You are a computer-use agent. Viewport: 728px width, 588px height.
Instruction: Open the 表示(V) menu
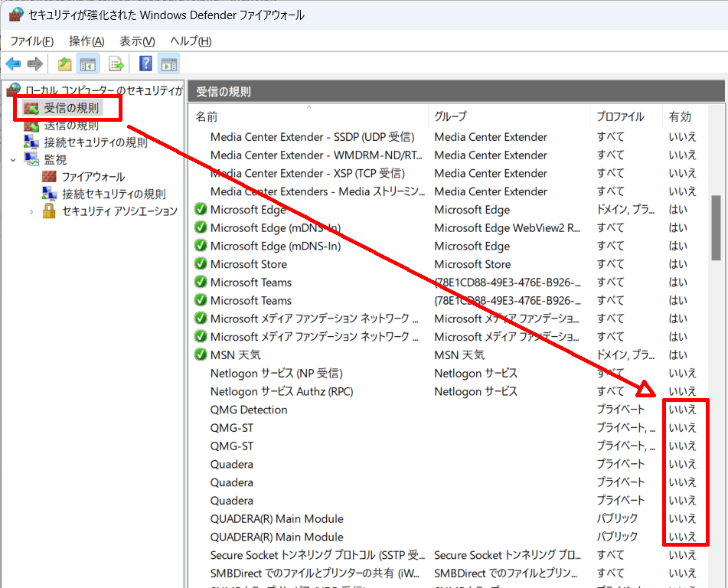pyautogui.click(x=138, y=41)
